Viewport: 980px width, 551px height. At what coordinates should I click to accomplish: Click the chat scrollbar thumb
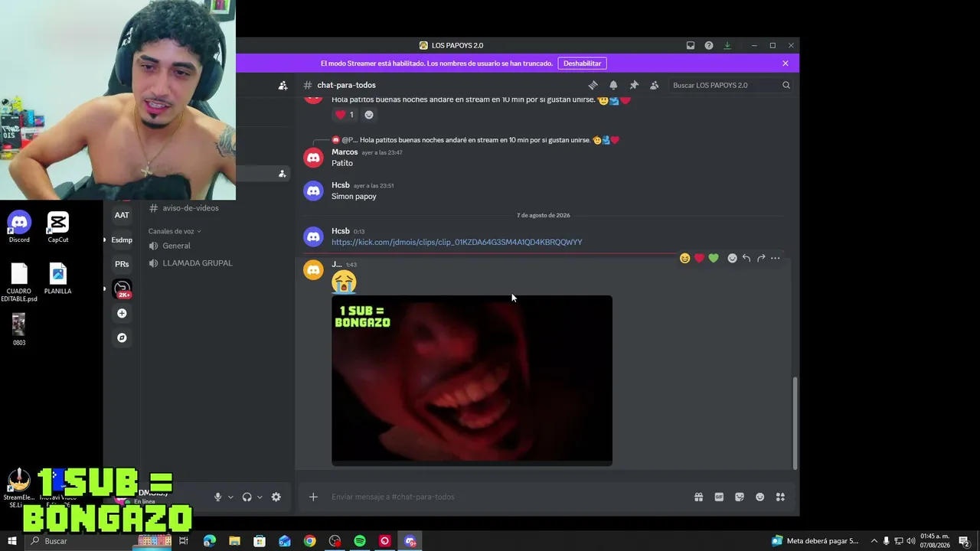click(x=795, y=423)
